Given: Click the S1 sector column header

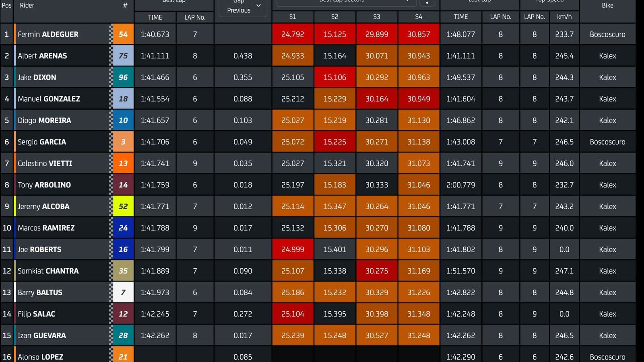Looking at the screenshot, I should click(x=293, y=17).
